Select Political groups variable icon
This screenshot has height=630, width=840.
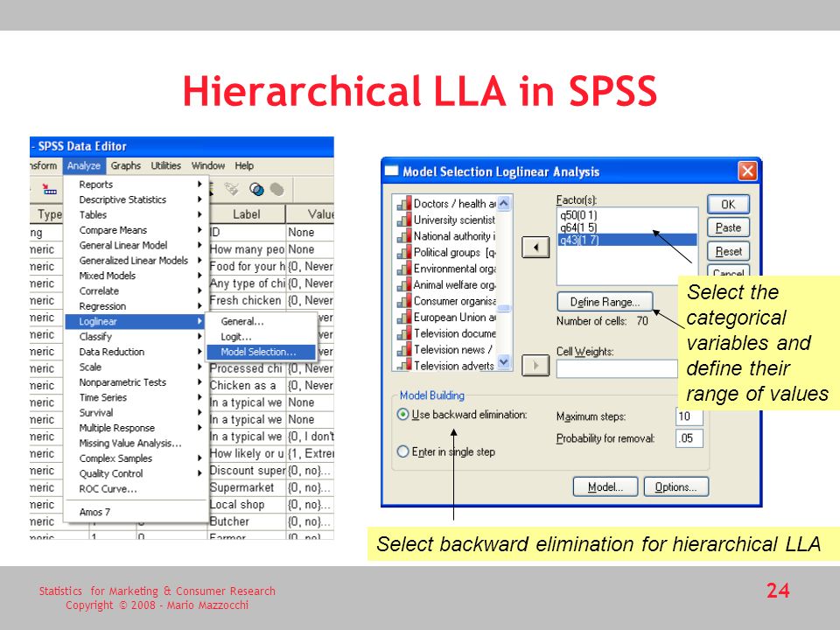(404, 252)
